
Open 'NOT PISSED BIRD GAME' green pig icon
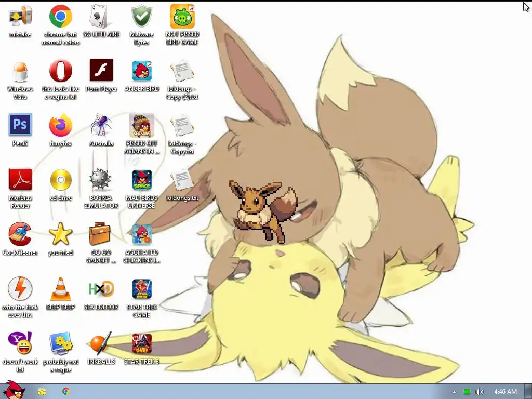pyautogui.click(x=182, y=16)
